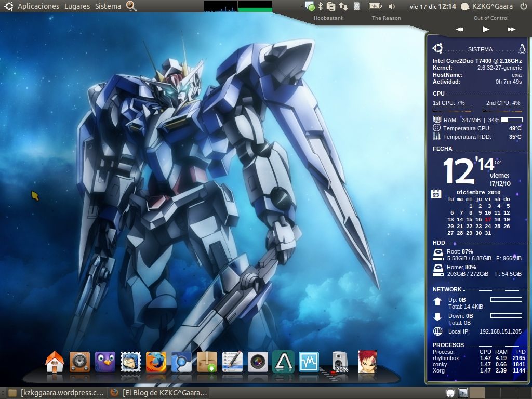Image resolution: width=532 pixels, height=399 pixels.
Task: Click the Tux penguin icon in Conky header
Action: (522, 49)
